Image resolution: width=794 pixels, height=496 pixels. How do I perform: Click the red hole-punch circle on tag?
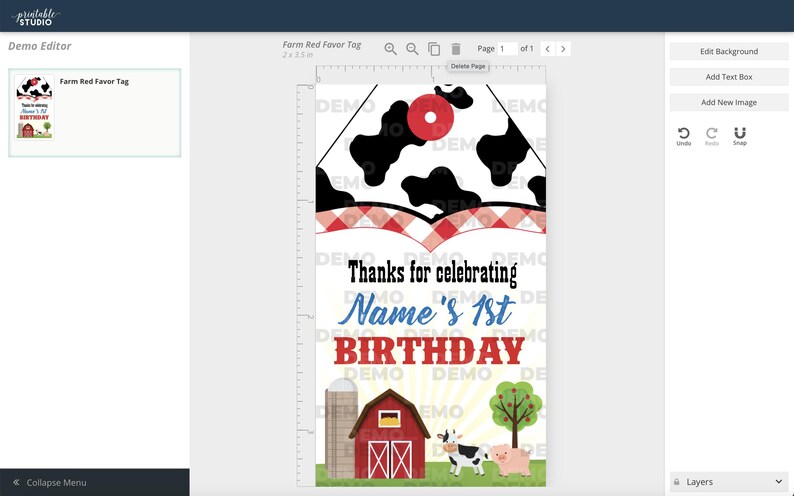(x=430, y=117)
